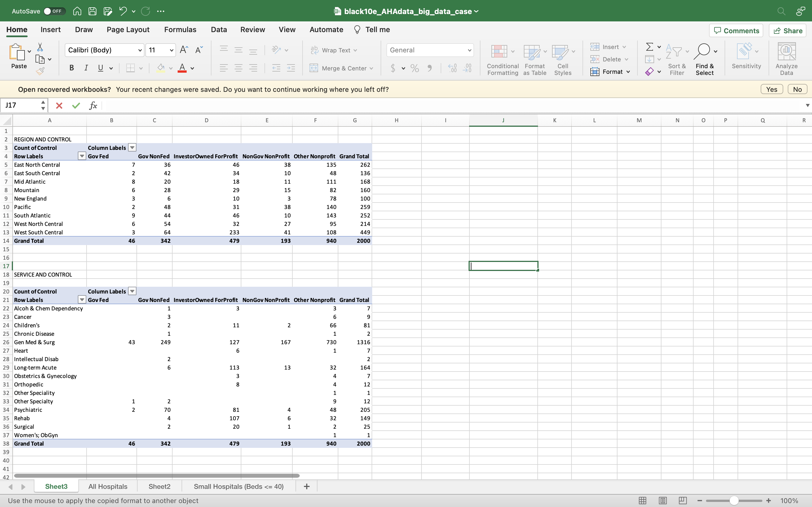Confirm entry with the formula bar checkmark
Viewport: 812px width, 507px height.
(x=76, y=105)
